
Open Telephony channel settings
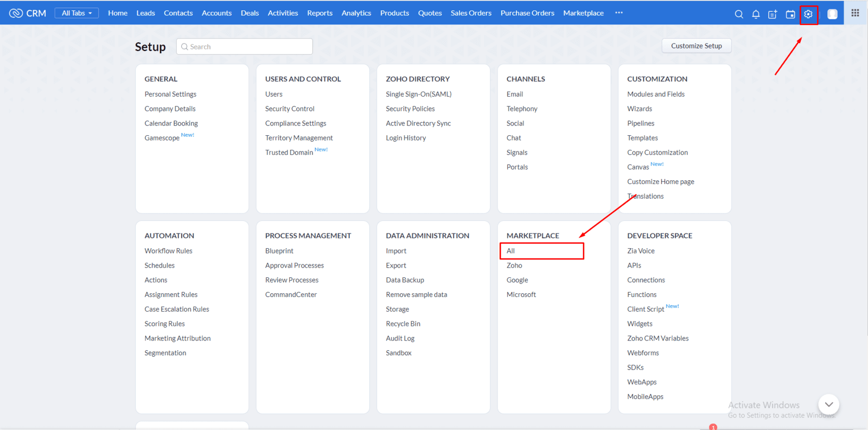[522, 109]
